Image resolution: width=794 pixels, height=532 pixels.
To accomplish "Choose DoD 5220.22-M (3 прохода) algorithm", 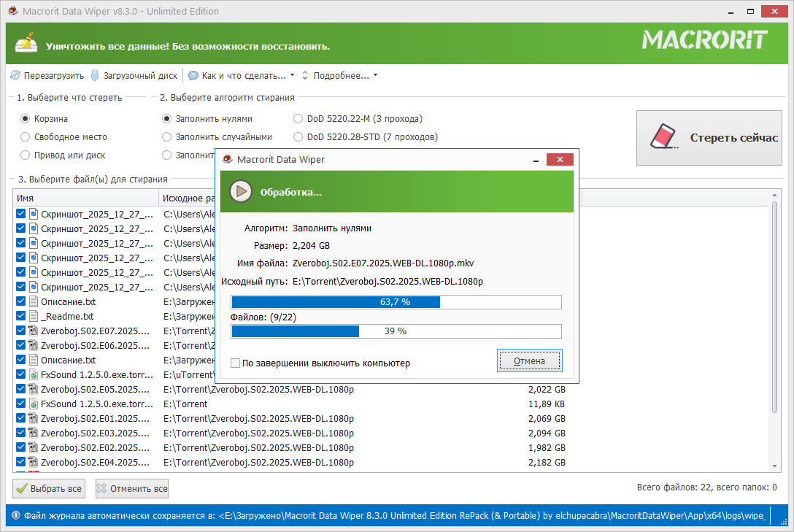I will tap(298, 118).
